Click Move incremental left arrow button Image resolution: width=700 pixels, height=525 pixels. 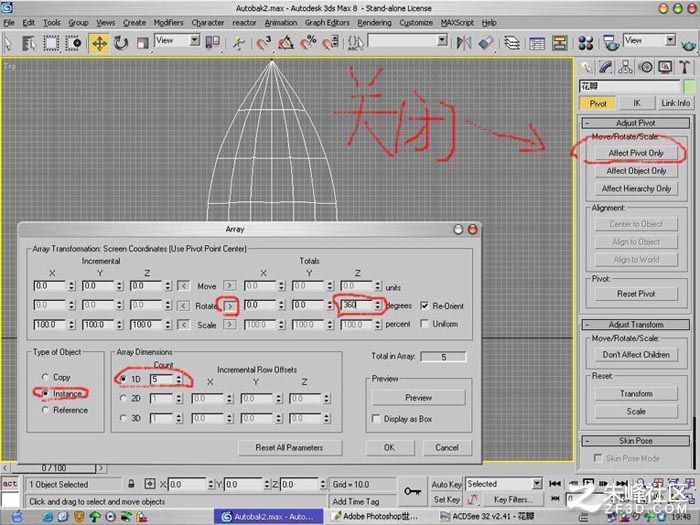coord(183,286)
